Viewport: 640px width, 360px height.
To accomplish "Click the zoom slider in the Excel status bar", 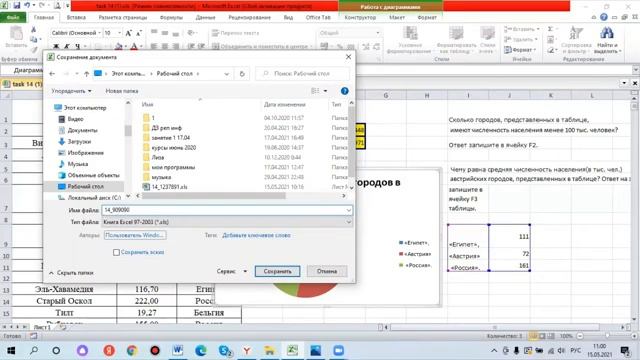I will pyautogui.click(x=607, y=336).
